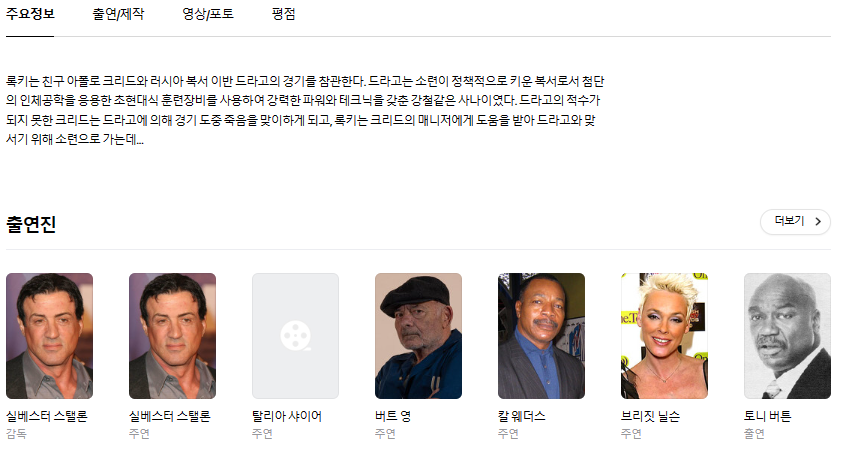Click the name link 버트 영
Screen dimensions: 868x452
(x=392, y=416)
